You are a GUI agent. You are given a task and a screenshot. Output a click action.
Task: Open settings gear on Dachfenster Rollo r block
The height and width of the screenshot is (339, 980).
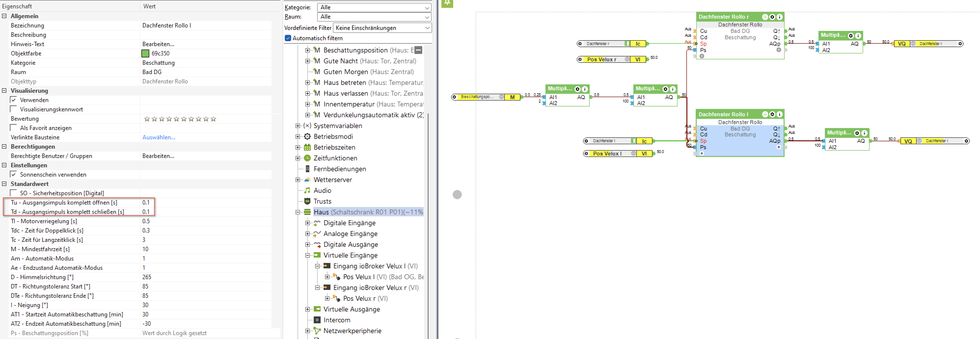[x=772, y=17]
